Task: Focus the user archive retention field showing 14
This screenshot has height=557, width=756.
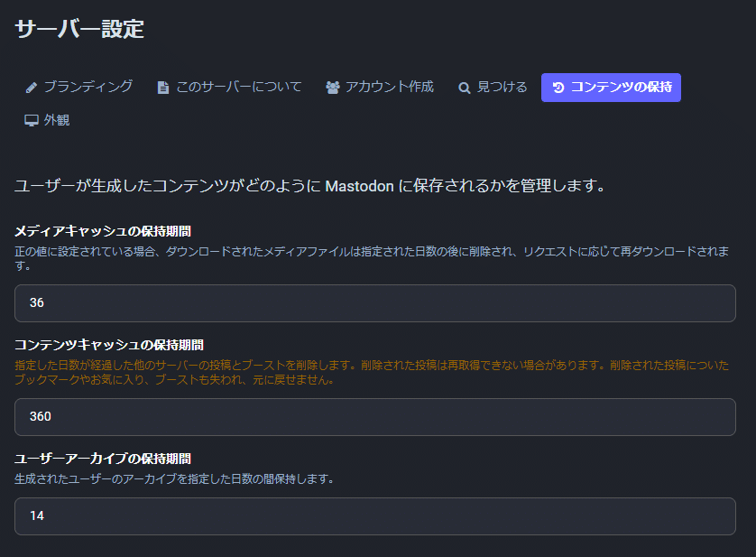Action: point(375,516)
